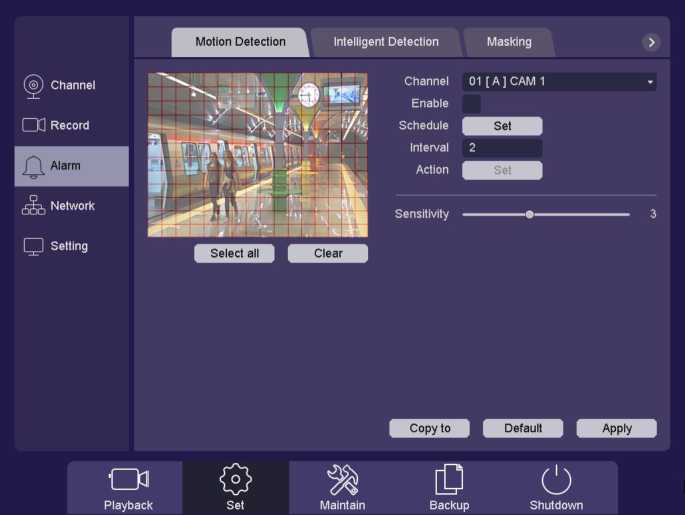Select the Record camcorder icon
This screenshot has height=515, width=685.
(x=34, y=126)
